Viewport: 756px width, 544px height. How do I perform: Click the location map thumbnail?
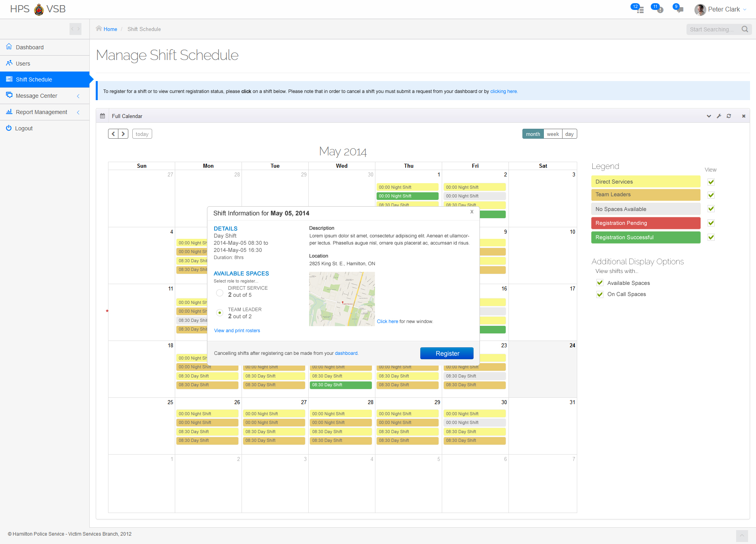[x=342, y=299]
